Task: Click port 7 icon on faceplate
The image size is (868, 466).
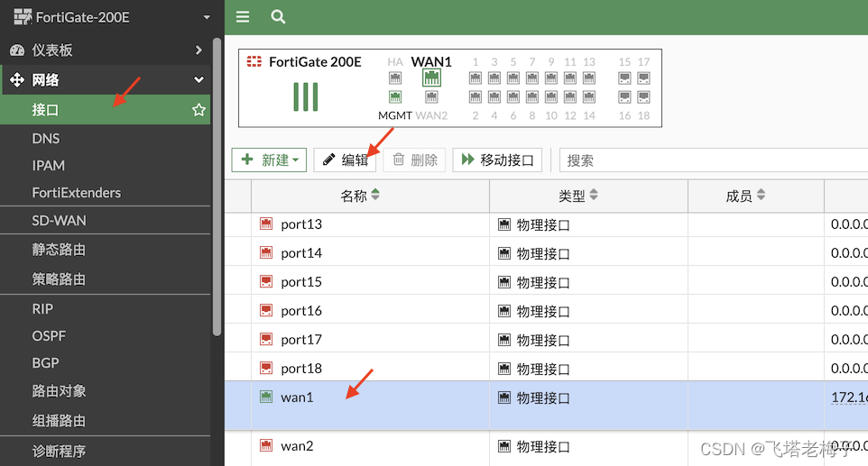Action: click(532, 78)
